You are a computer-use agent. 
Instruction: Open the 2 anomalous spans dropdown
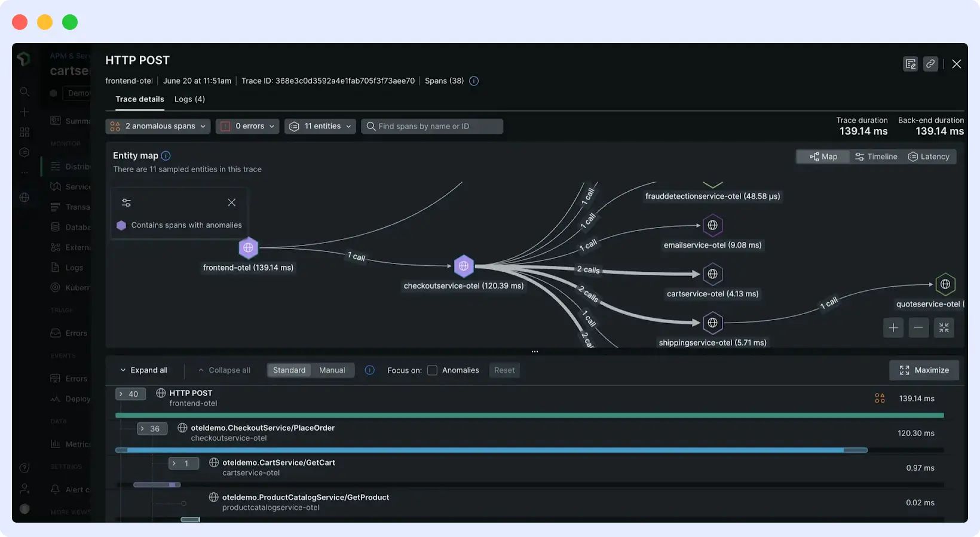pos(158,126)
